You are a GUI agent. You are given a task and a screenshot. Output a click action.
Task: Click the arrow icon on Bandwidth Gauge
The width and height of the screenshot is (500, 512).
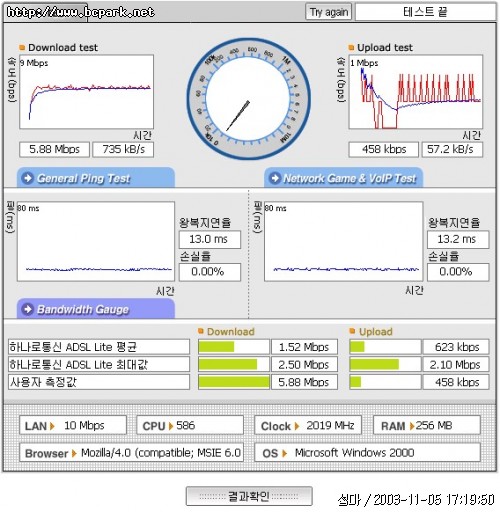27,309
